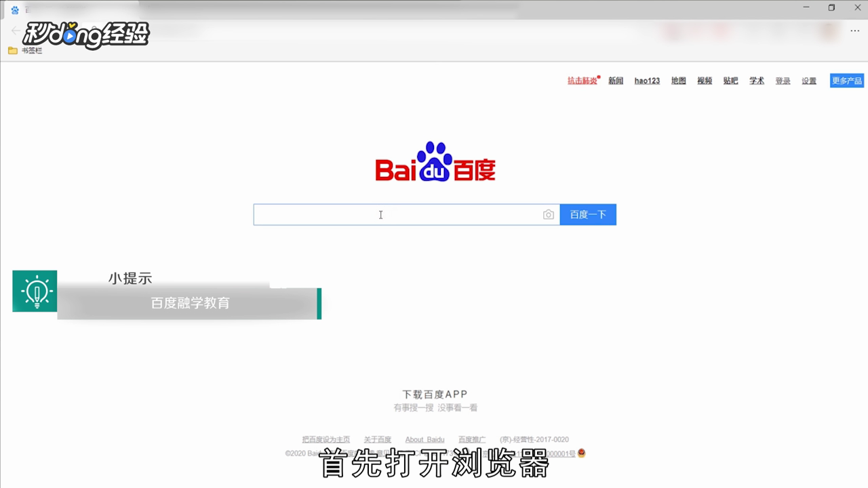The height and width of the screenshot is (488, 868).
Task: Open 视频 video link
Action: [705, 81]
